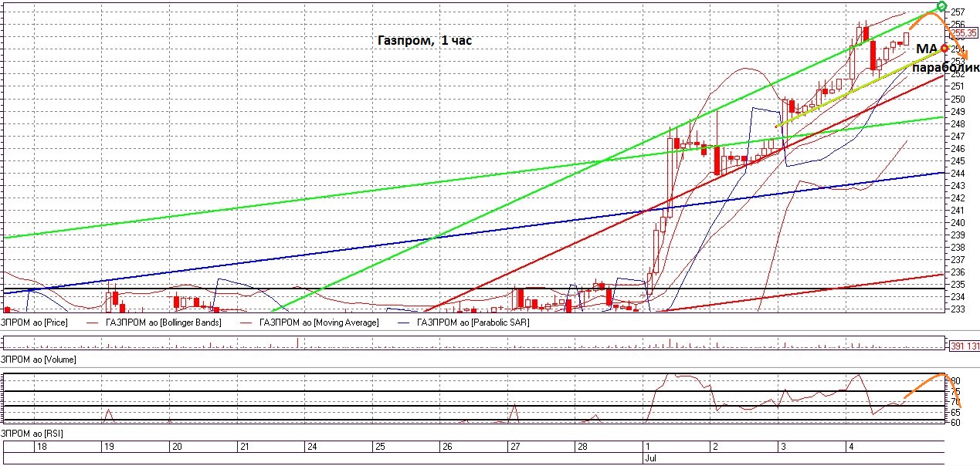This screenshot has width=980, height=466.
Task: Click RSI level 60 on the axis
Action: [x=955, y=422]
